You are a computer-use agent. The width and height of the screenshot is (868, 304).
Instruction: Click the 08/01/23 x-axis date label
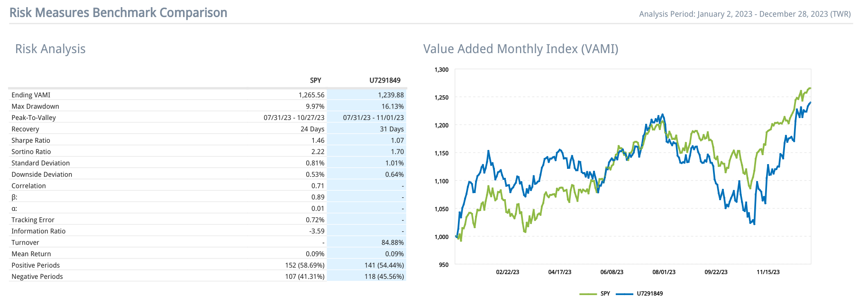664,272
